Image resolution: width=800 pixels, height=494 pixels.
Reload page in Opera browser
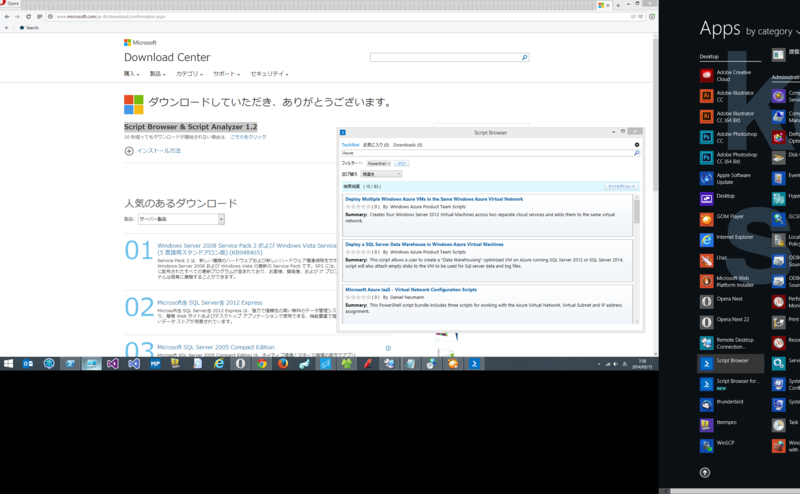pyautogui.click(x=28, y=16)
